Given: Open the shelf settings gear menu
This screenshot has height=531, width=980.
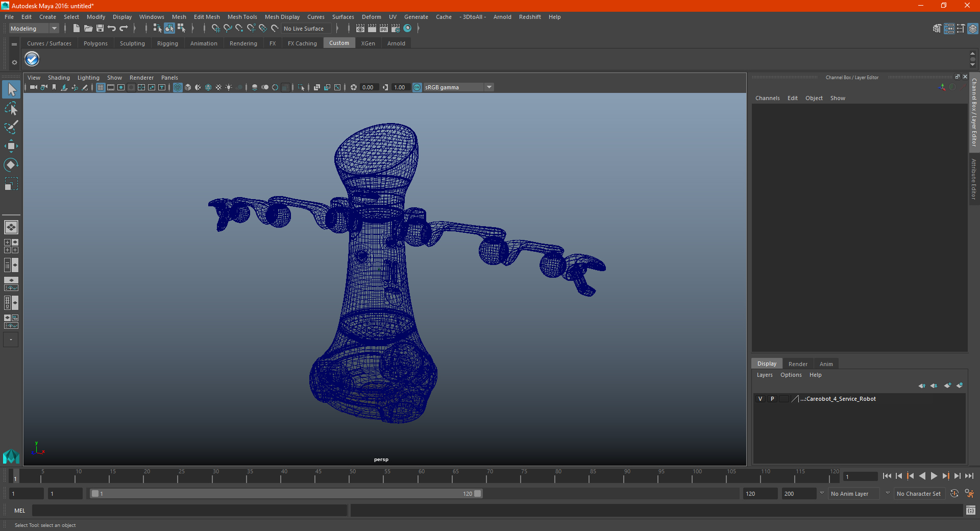Looking at the screenshot, I should 14,62.
